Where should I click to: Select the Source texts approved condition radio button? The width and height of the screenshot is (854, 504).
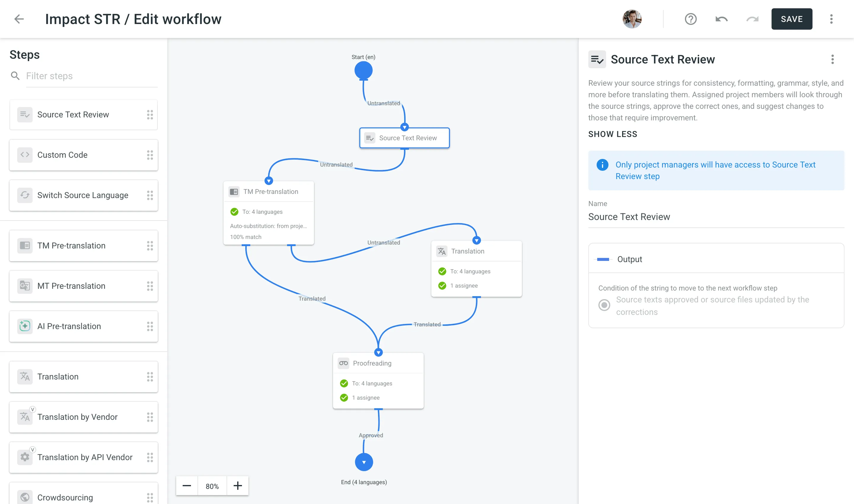point(604,305)
